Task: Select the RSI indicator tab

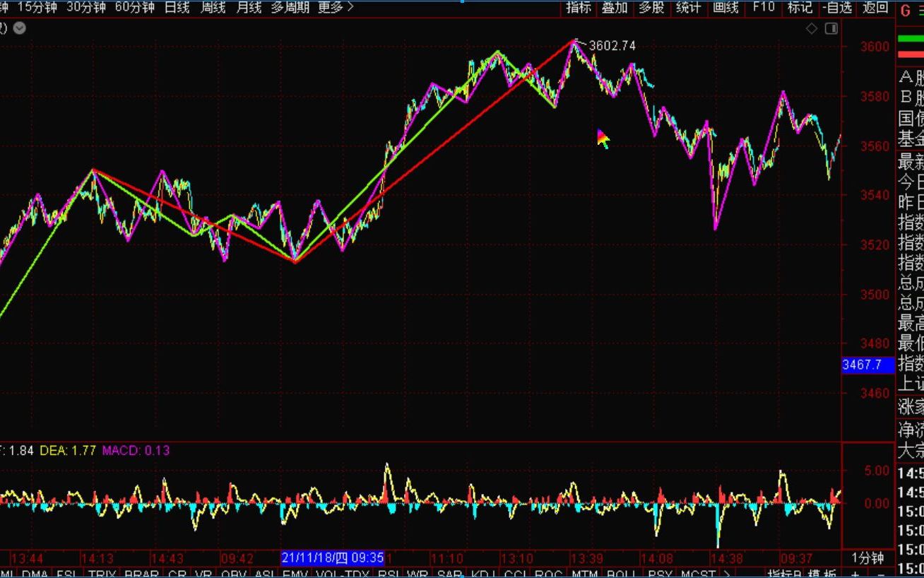Action: pos(389,574)
